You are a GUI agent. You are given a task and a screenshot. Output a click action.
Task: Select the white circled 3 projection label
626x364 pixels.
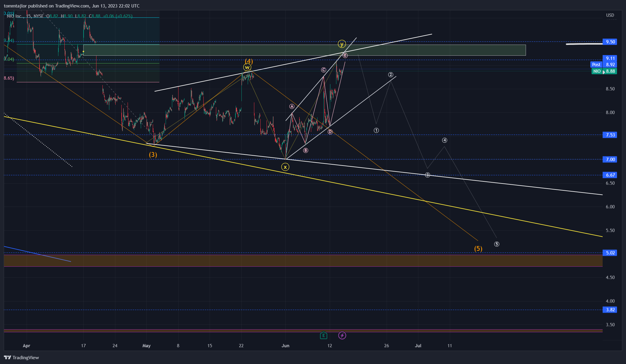(x=427, y=175)
